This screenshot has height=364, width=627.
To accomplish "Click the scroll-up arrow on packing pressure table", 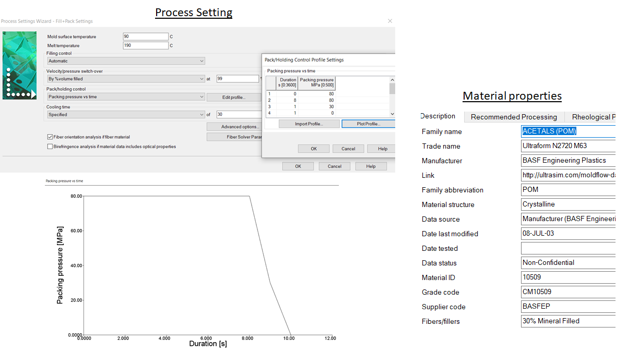I will [391, 79].
